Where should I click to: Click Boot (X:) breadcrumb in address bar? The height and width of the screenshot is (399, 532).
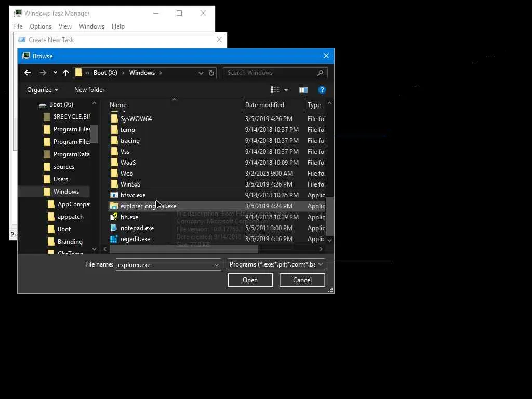(x=105, y=73)
